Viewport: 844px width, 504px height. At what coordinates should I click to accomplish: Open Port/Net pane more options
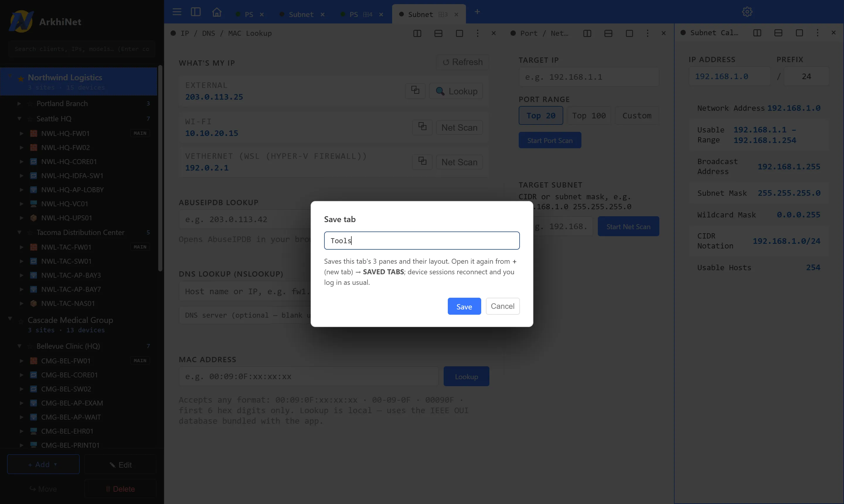[647, 33]
